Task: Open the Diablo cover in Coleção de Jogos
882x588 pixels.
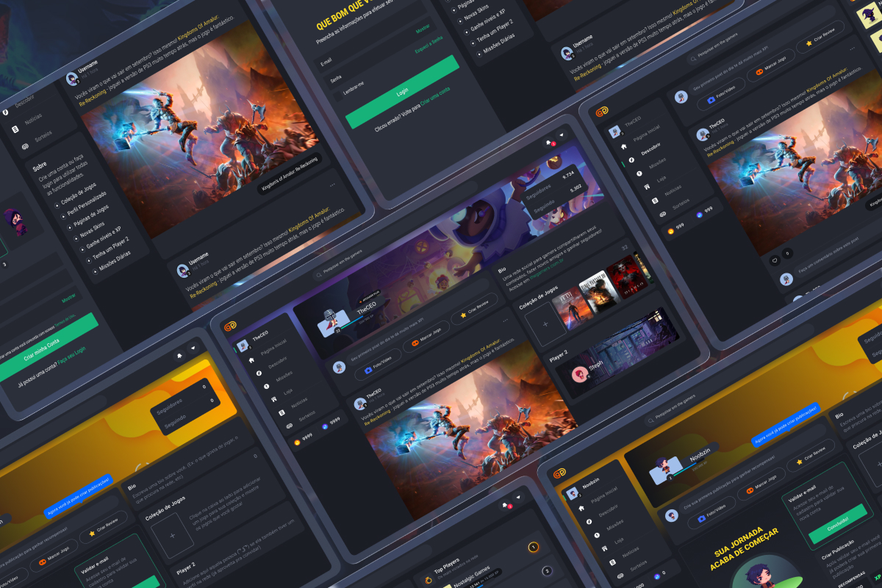Action: pos(627,277)
